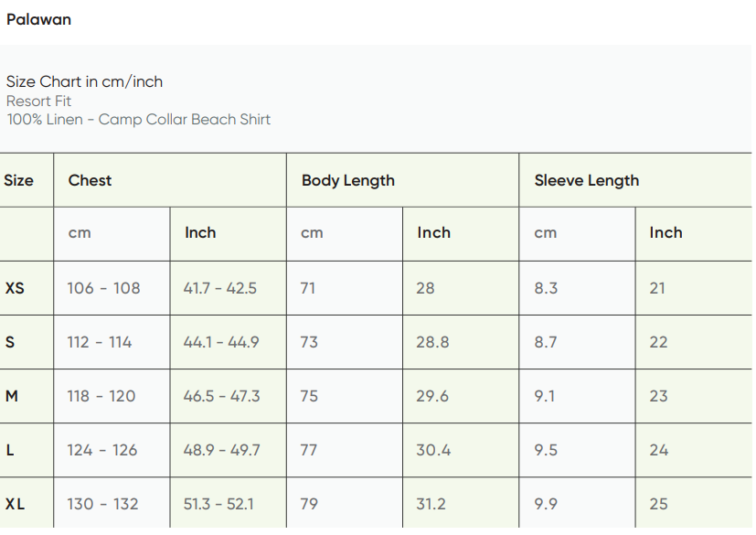Viewport: 756px width, 535px height.
Task: Click the cm subheader under Body Length
Action: tap(312, 232)
